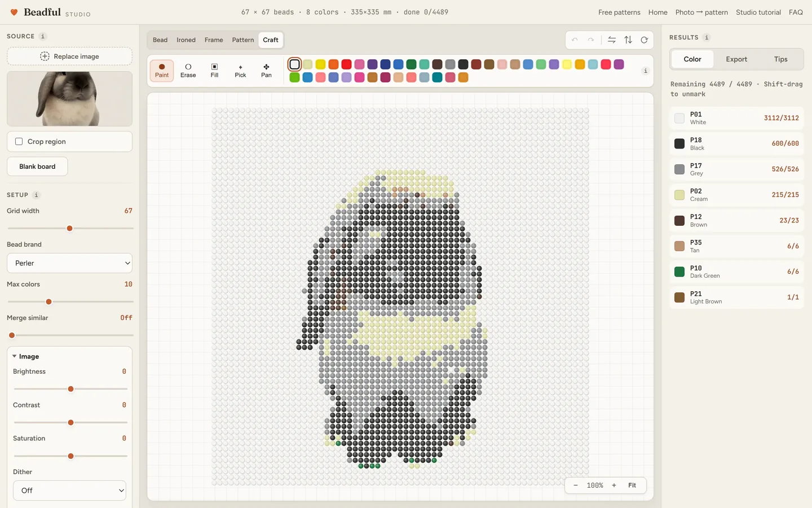Pick the red palette swatch

(346, 64)
